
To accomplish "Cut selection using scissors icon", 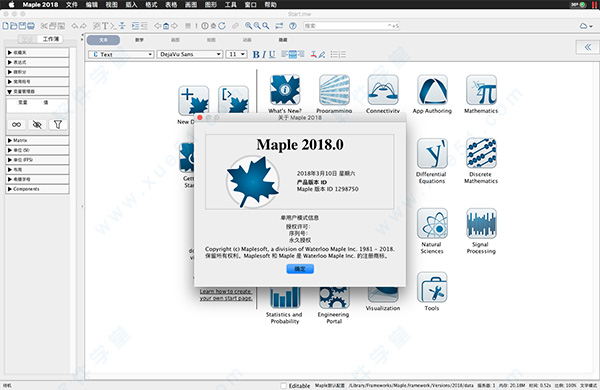I will (44, 26).
